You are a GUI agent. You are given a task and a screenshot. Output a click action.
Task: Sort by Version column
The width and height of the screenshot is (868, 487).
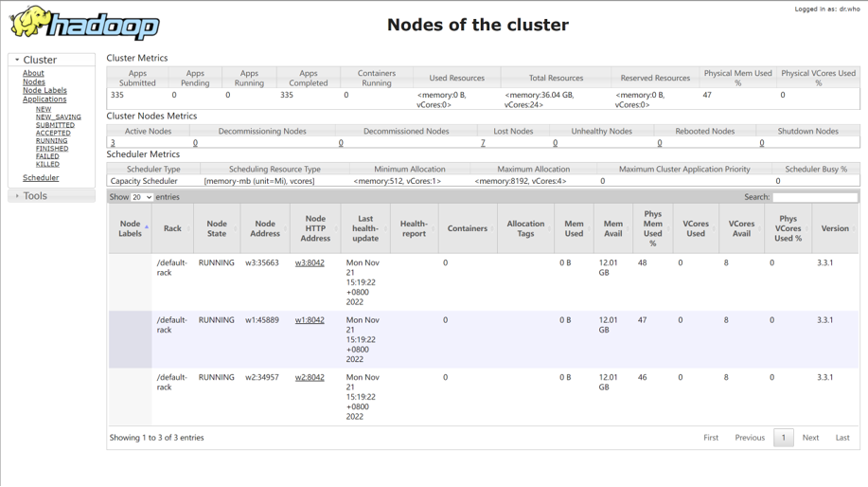[835, 228]
